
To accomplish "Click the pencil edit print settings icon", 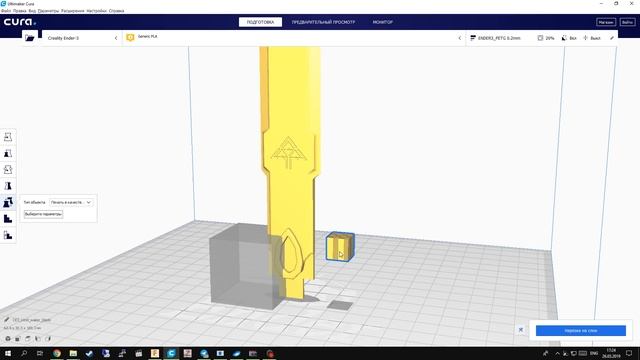I will [612, 38].
